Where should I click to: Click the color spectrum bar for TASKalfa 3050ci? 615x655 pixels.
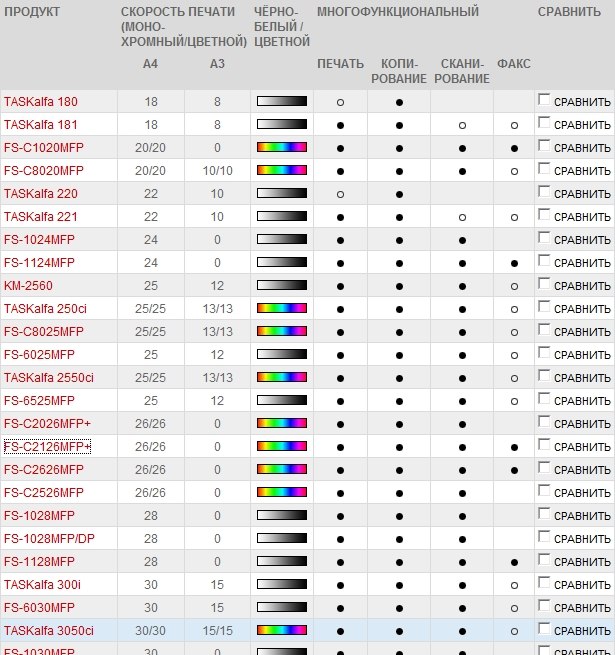(x=282, y=630)
